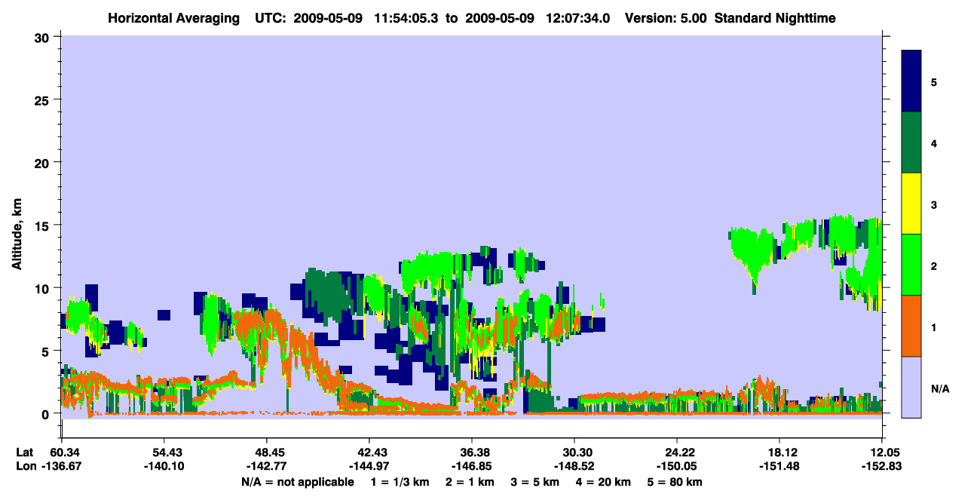This screenshot has width=980, height=503.
Task: Click the dark green colorbar segment 4
Action: (911, 143)
